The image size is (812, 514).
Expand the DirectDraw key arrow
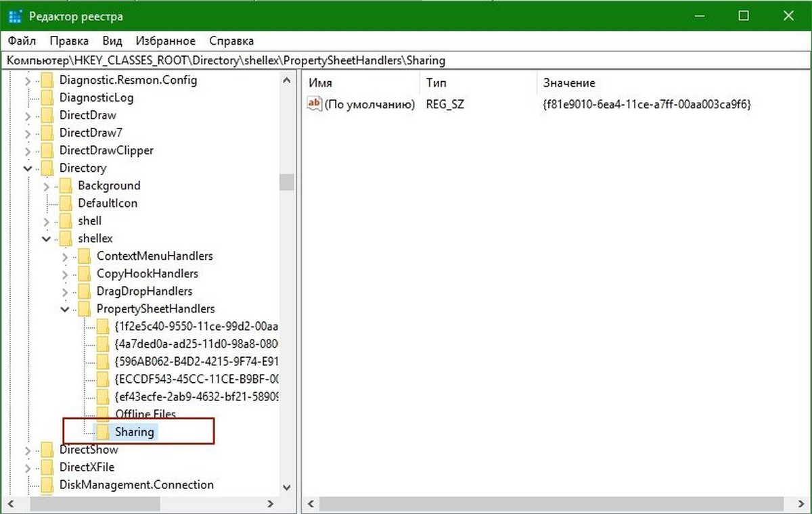point(27,116)
